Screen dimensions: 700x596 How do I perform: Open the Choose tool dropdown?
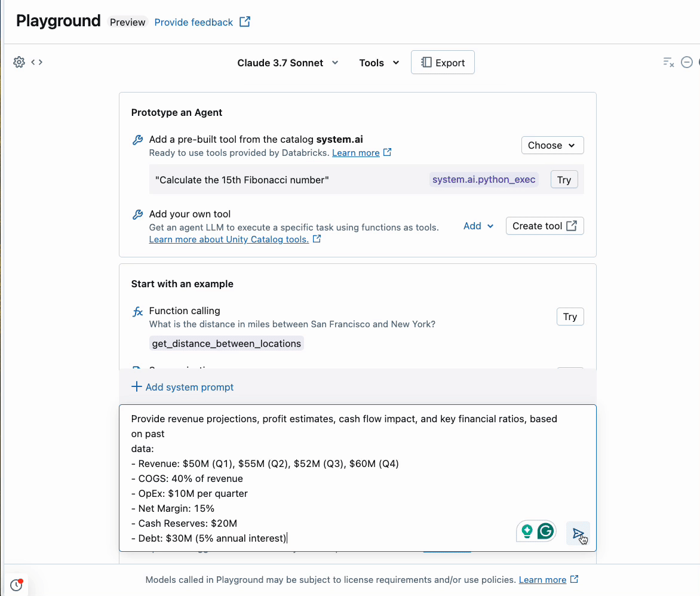(552, 145)
